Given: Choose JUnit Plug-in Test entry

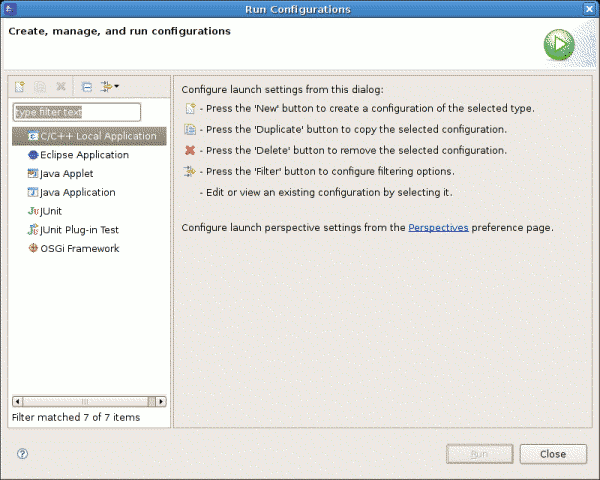Looking at the screenshot, I should 79,229.
